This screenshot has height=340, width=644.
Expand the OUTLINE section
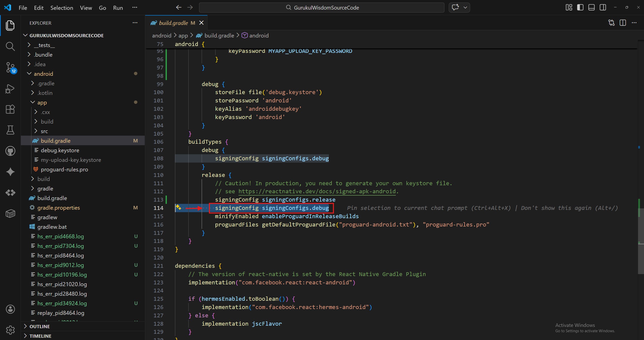tap(40, 326)
